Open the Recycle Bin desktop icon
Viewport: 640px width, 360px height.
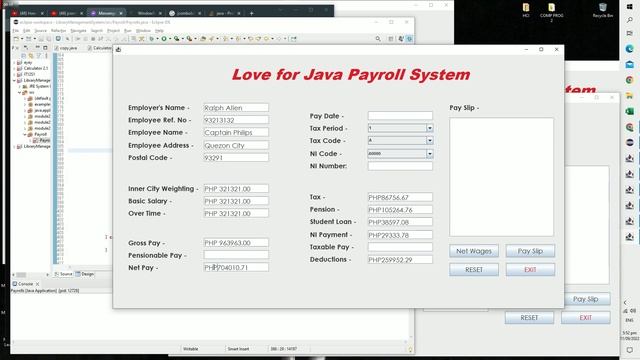[602, 11]
